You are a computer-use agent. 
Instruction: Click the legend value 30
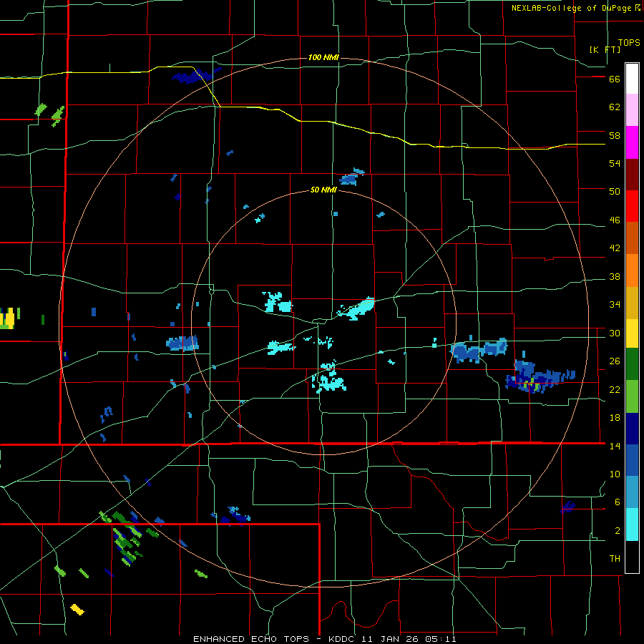[x=615, y=333]
